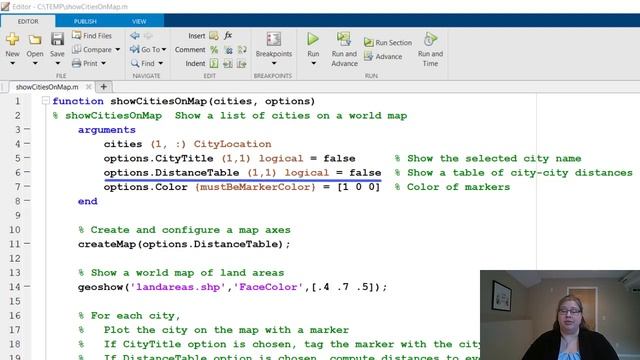Click the Save floppy disk icon
The image size is (640, 360).
coord(57,39)
